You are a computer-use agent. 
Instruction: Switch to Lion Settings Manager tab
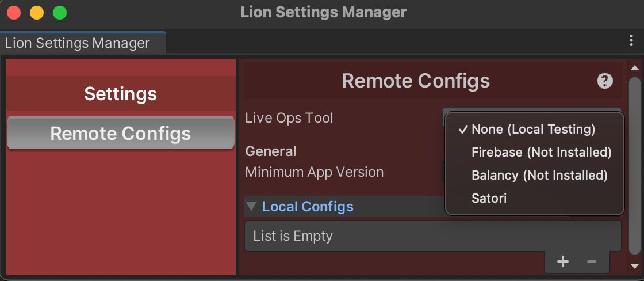(x=78, y=43)
